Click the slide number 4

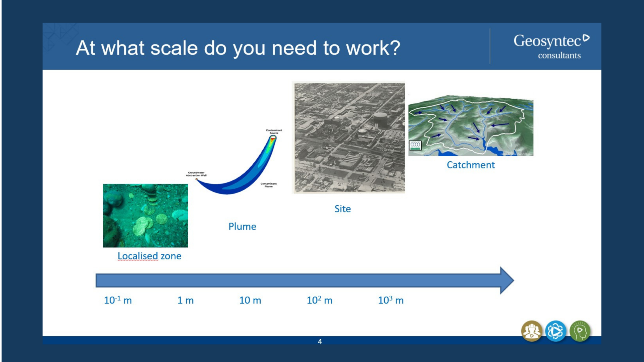coord(320,341)
